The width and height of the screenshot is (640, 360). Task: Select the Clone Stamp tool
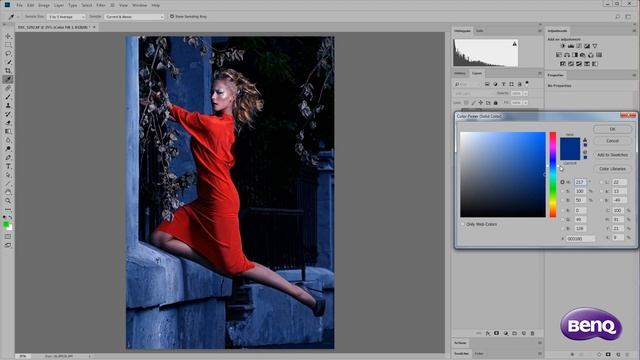(x=8, y=105)
